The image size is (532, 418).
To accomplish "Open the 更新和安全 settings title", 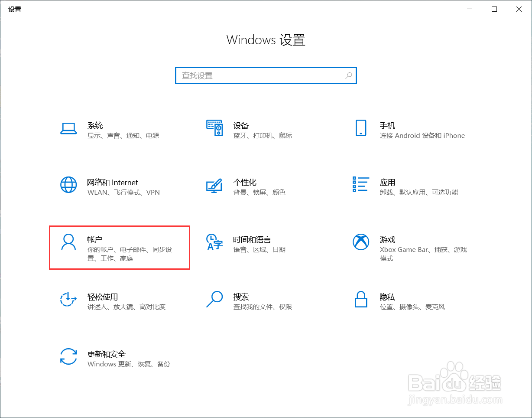I will (107, 354).
